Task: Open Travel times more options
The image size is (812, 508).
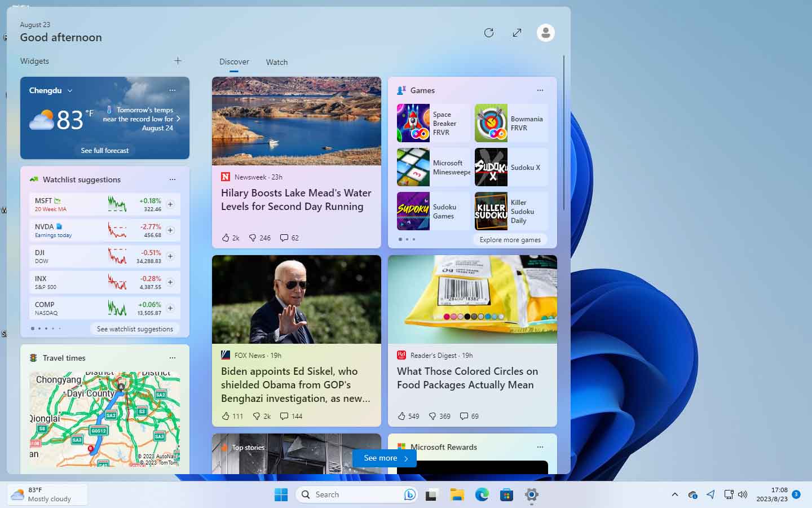Action: pos(173,358)
